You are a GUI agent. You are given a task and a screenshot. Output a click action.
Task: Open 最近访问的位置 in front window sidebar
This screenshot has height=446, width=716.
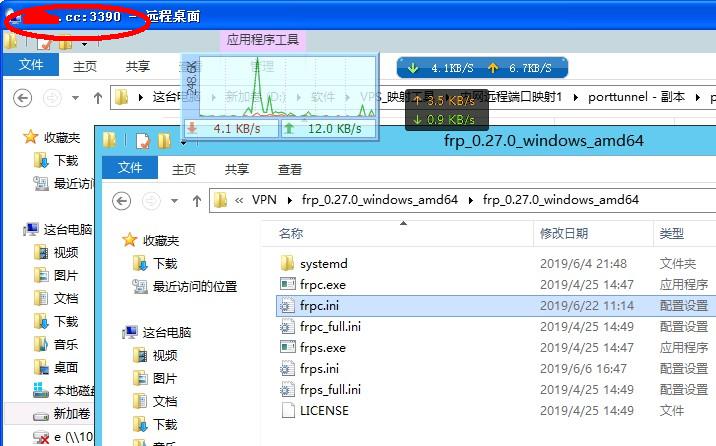click(x=194, y=286)
